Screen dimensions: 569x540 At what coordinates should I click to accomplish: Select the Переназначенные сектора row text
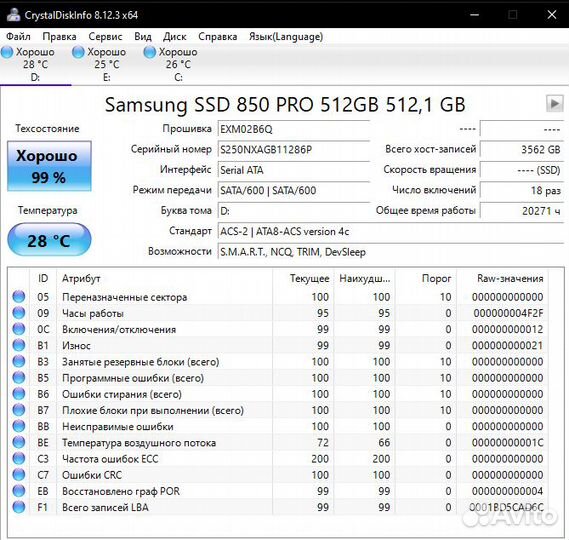(x=124, y=297)
